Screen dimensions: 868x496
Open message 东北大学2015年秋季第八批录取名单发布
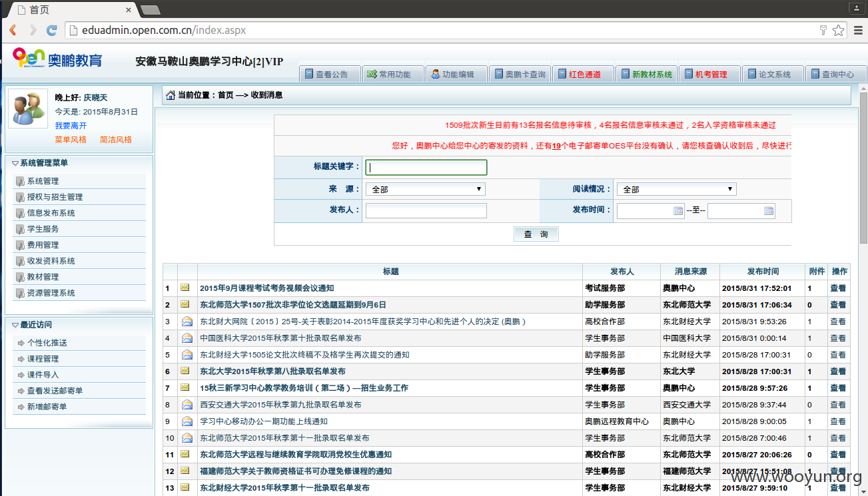click(272, 372)
